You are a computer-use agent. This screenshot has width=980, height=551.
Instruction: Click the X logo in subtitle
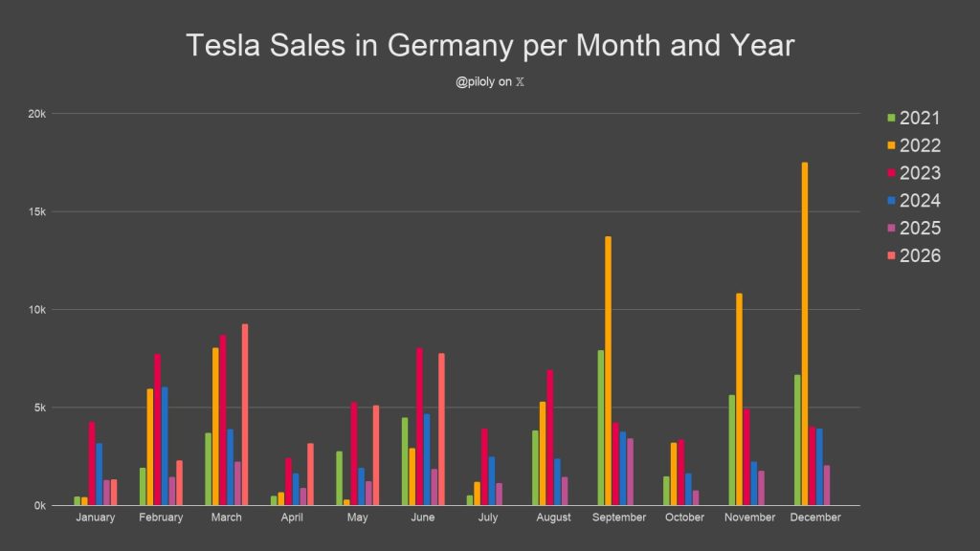coord(520,82)
